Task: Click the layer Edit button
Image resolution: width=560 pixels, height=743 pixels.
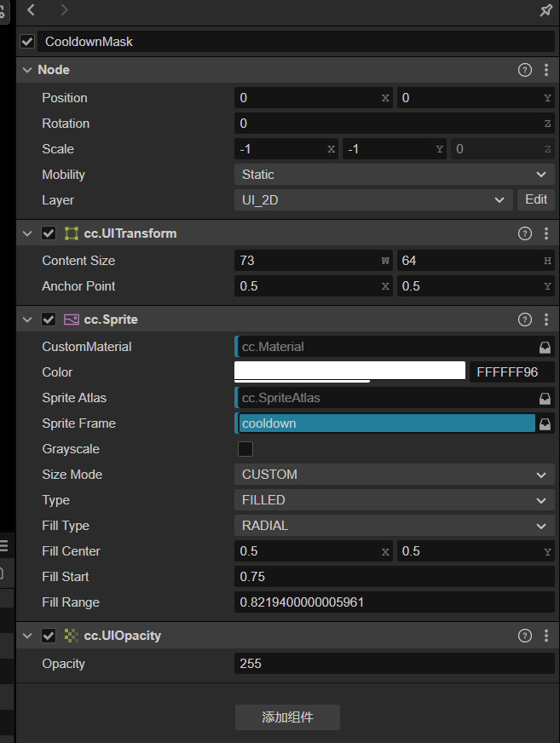Action: tap(536, 200)
